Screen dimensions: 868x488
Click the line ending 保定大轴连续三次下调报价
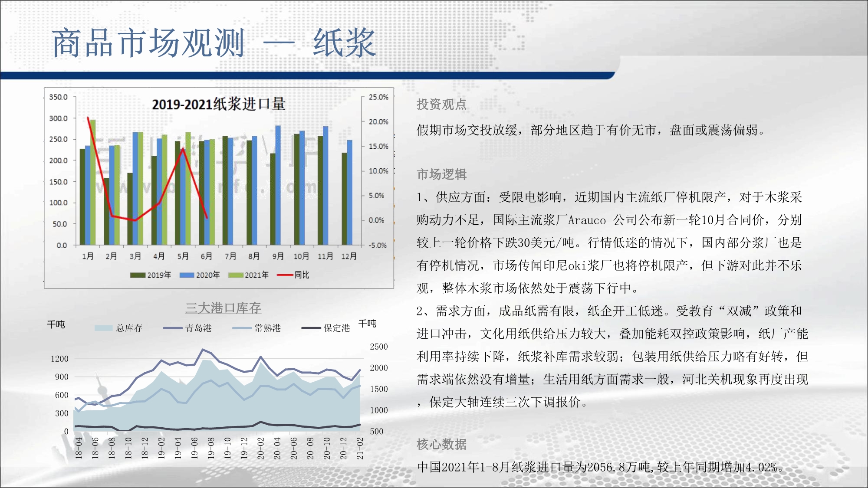point(503,402)
